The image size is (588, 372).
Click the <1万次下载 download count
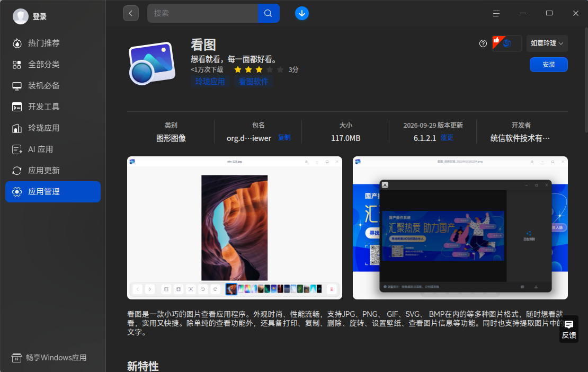point(207,70)
